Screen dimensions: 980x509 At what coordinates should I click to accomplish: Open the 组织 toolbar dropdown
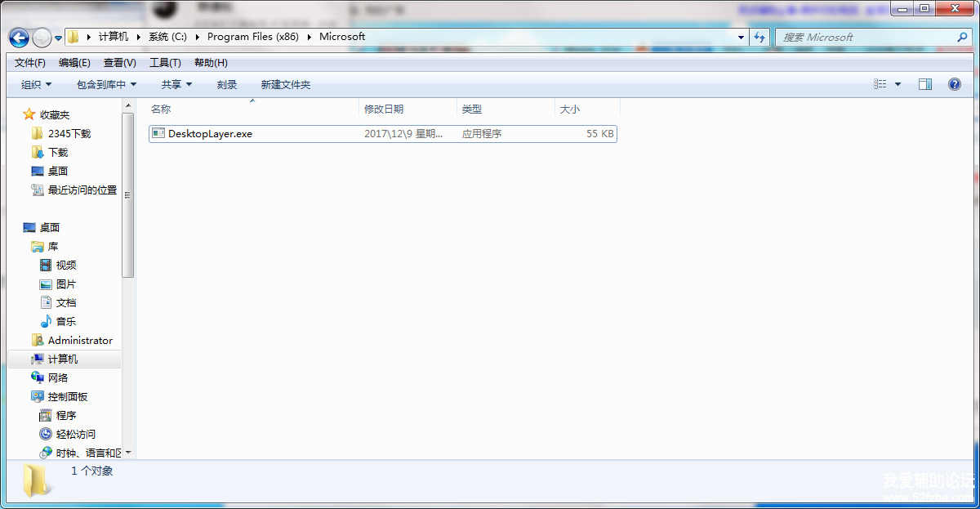[37, 85]
